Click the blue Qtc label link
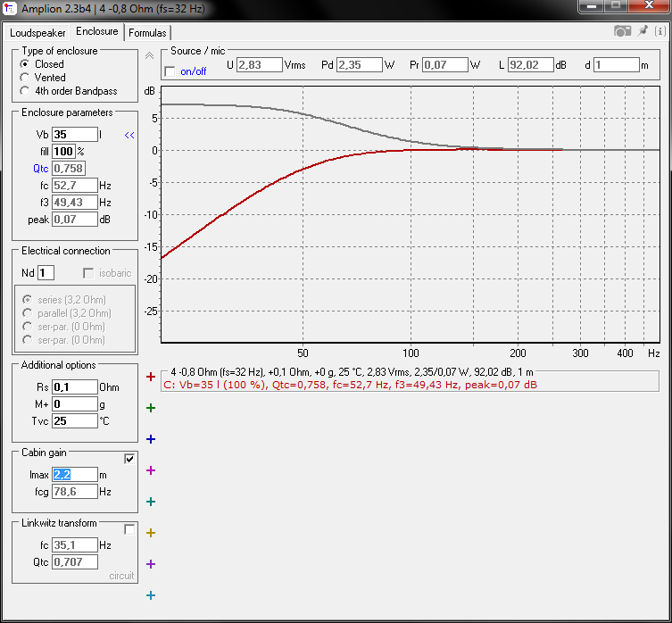 tap(41, 169)
